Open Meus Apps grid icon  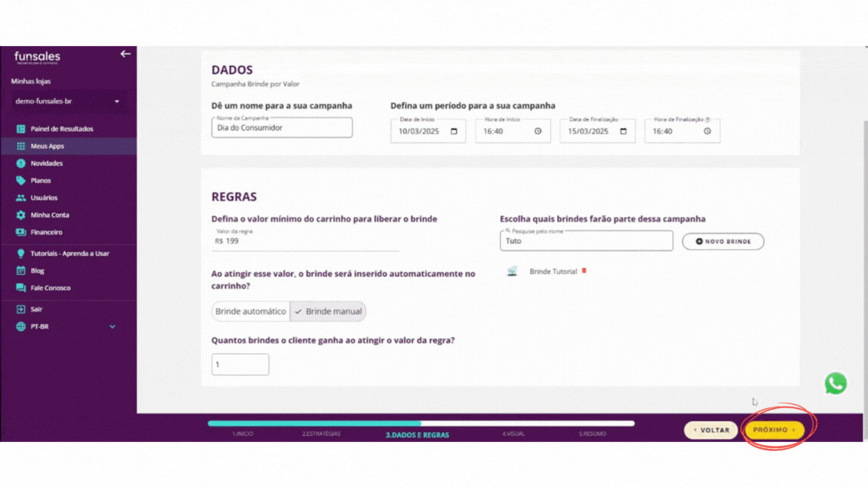(20, 146)
